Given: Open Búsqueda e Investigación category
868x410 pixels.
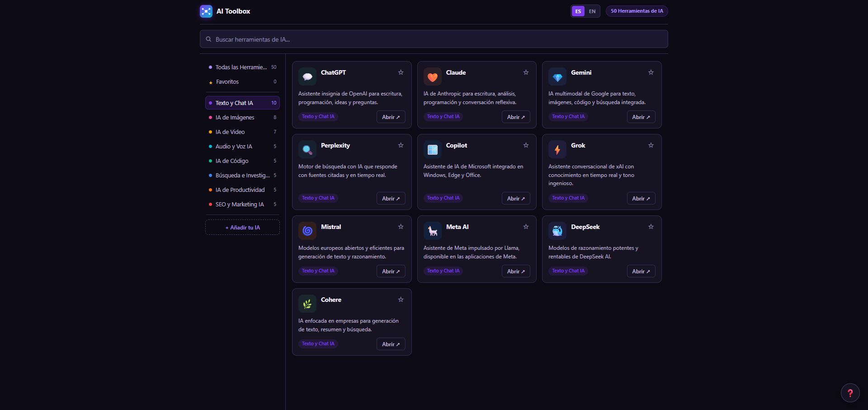Looking at the screenshot, I should tap(242, 175).
